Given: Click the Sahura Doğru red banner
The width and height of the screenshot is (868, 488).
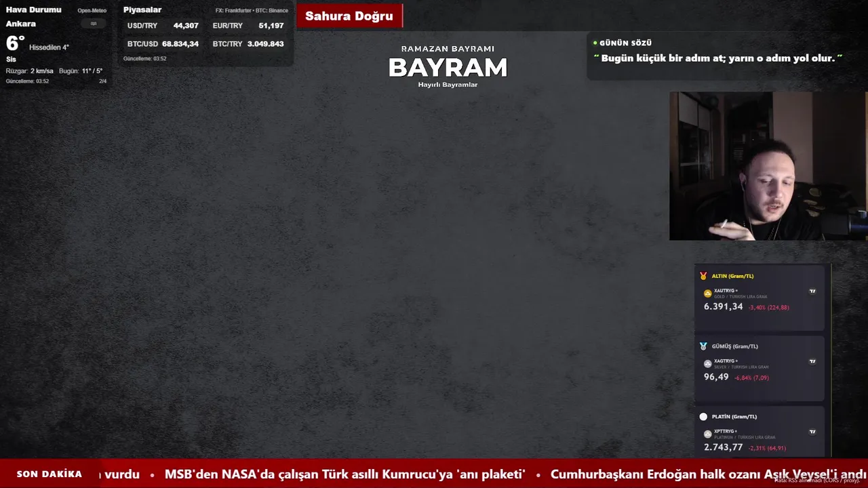Looking at the screenshot, I should [349, 16].
